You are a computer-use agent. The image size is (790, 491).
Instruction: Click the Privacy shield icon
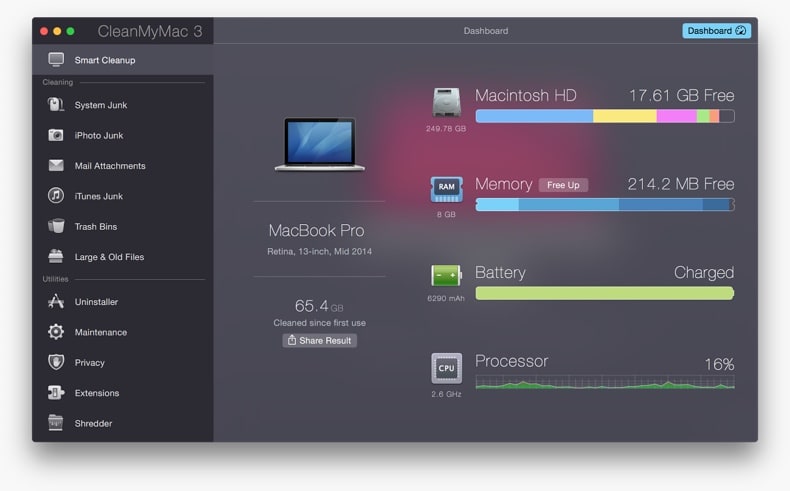(x=56, y=363)
